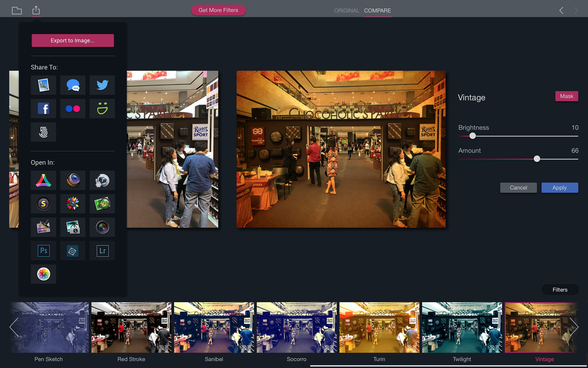Open the folder icon in the top bar
The height and width of the screenshot is (368, 588).
[17, 10]
